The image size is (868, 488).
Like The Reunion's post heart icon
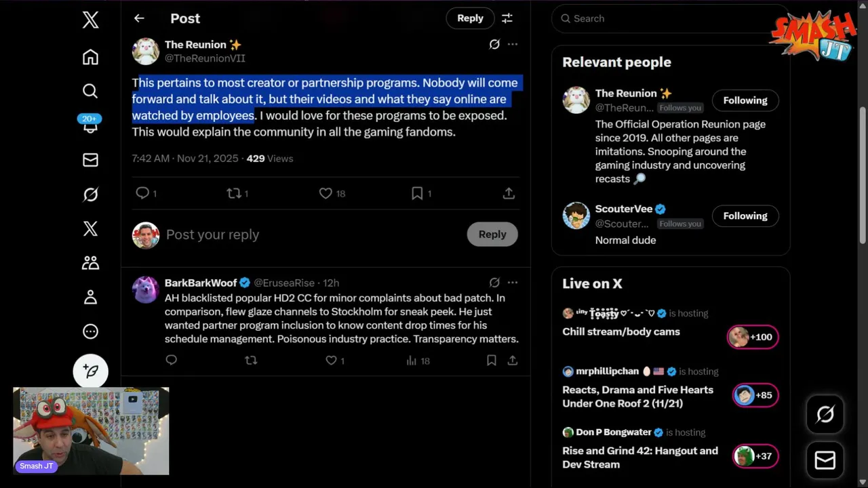coord(325,193)
